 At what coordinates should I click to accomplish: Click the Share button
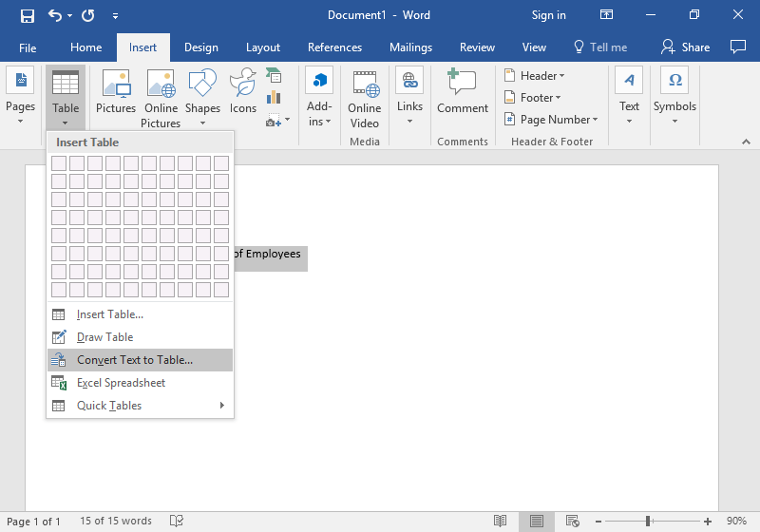tap(686, 47)
